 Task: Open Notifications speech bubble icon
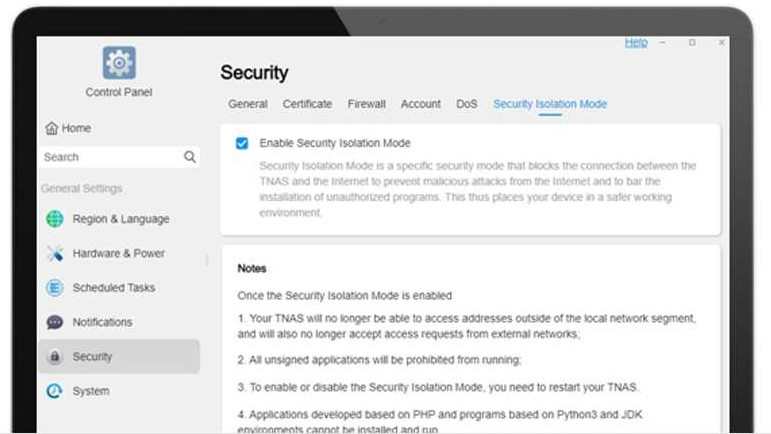click(55, 322)
